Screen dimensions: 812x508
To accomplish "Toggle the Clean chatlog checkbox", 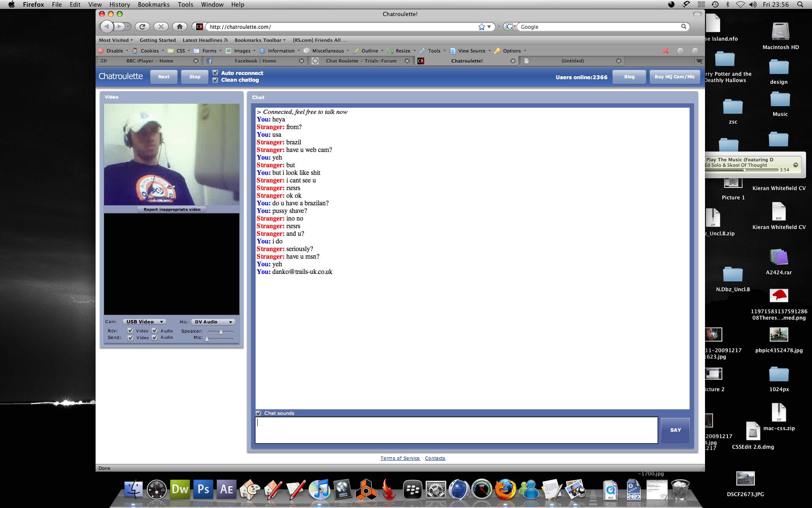I will pyautogui.click(x=215, y=80).
